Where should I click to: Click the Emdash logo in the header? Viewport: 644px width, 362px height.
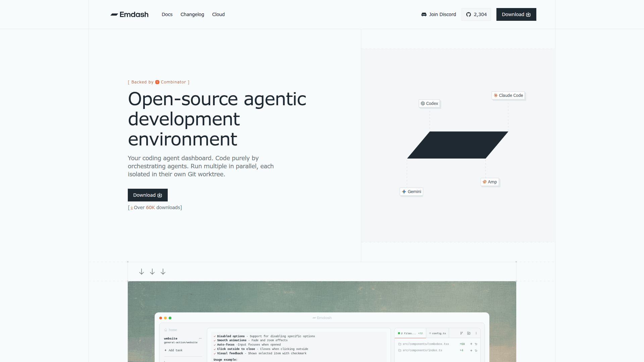[129, 14]
